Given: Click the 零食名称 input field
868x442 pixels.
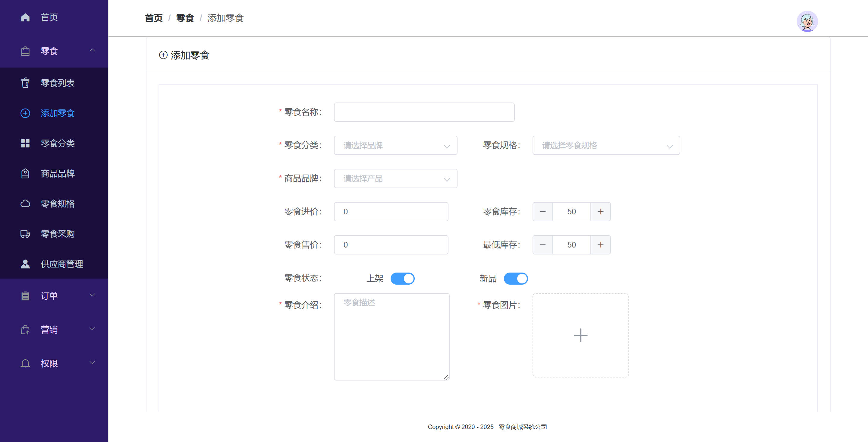Looking at the screenshot, I should point(424,112).
